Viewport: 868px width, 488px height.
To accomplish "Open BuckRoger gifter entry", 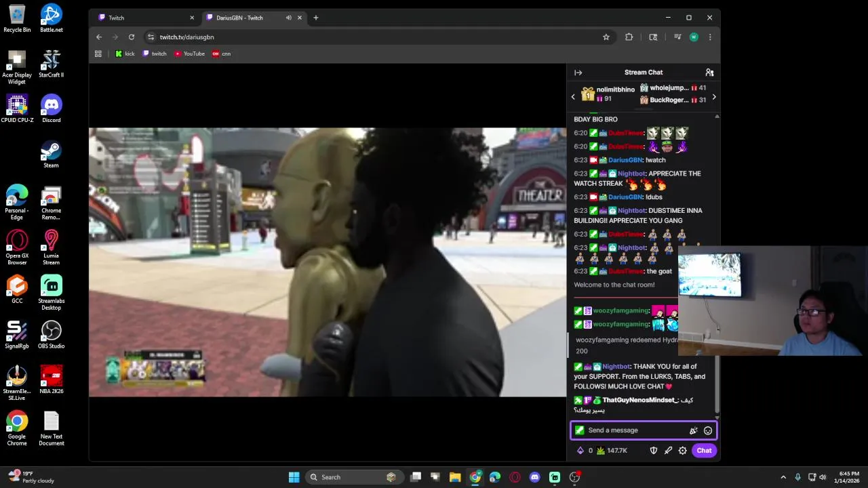I will (x=673, y=100).
